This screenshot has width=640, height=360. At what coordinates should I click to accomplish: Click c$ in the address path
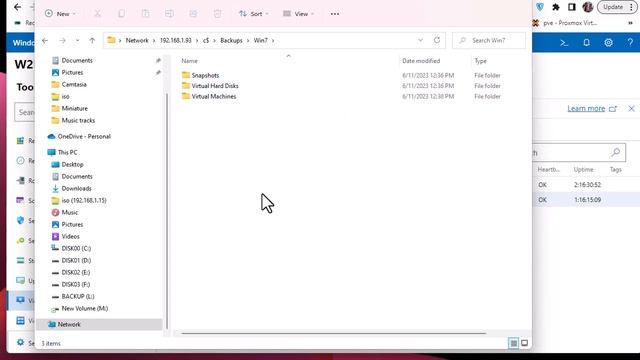point(206,40)
